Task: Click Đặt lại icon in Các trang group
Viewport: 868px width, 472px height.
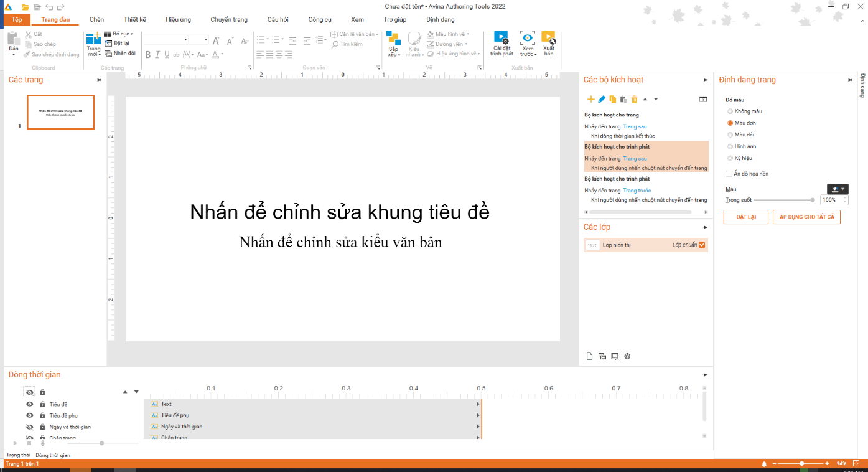Action: click(x=108, y=44)
